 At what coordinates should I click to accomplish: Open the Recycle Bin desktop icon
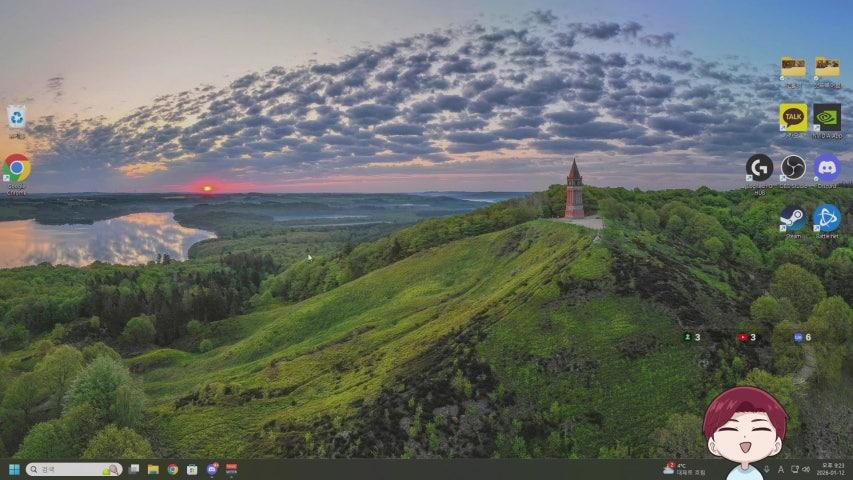click(x=16, y=119)
